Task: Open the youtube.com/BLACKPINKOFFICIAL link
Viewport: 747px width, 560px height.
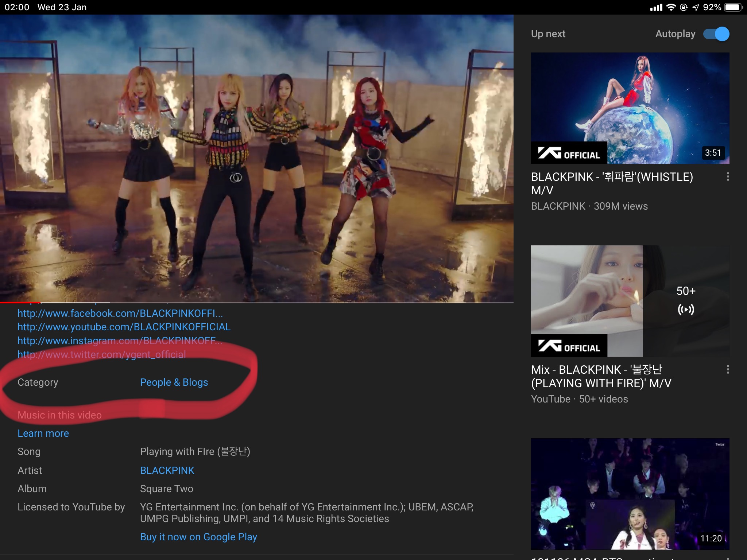Action: point(124,327)
